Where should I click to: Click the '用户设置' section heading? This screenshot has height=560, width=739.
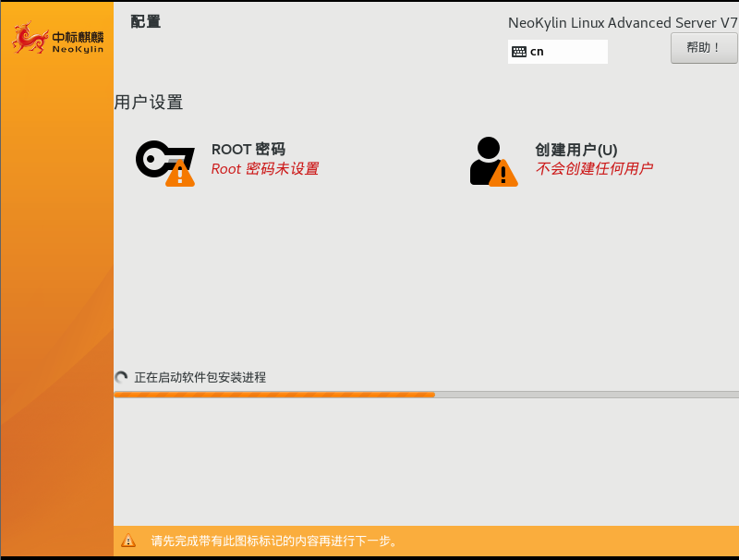click(x=149, y=102)
